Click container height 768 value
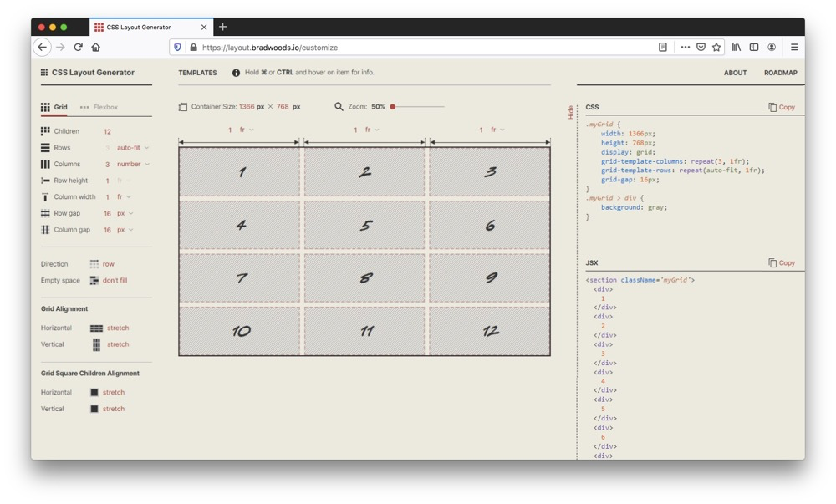The width and height of the screenshot is (836, 504). coord(282,106)
